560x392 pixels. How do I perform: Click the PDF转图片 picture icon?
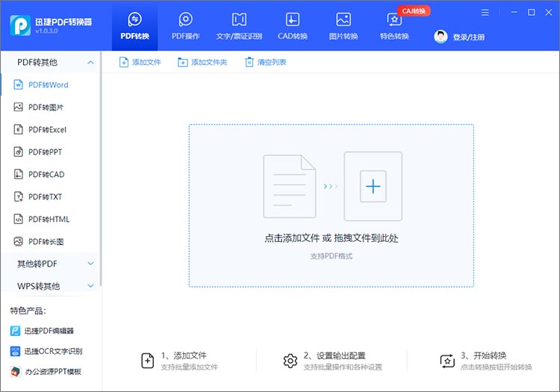(x=18, y=107)
